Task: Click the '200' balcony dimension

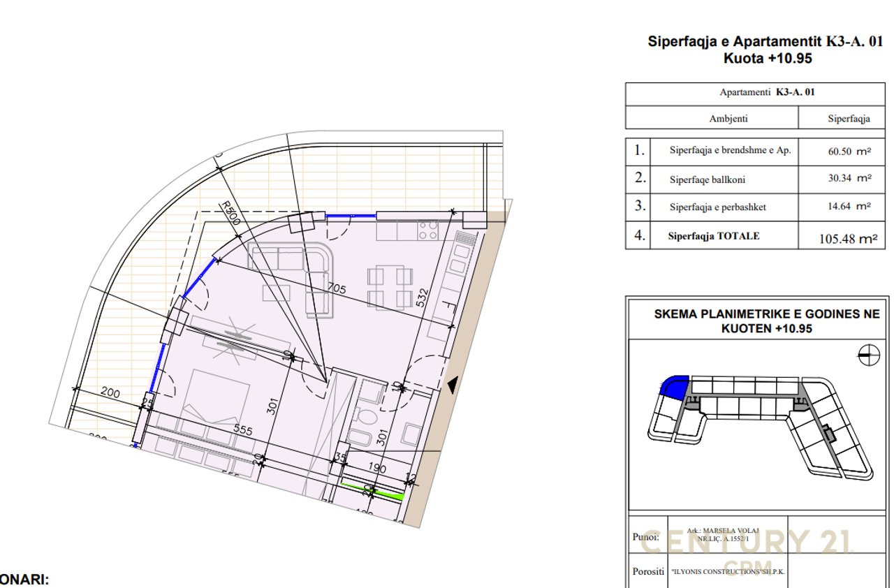Action: [x=109, y=394]
